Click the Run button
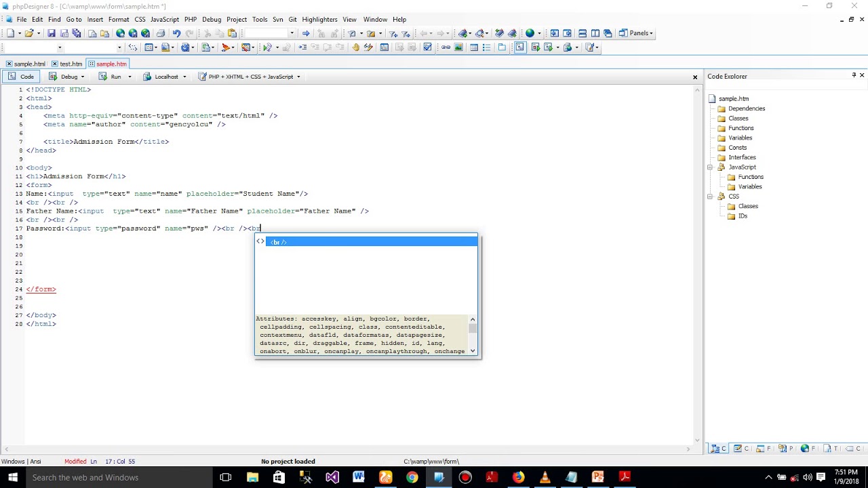The width and height of the screenshot is (868, 488). pos(115,77)
